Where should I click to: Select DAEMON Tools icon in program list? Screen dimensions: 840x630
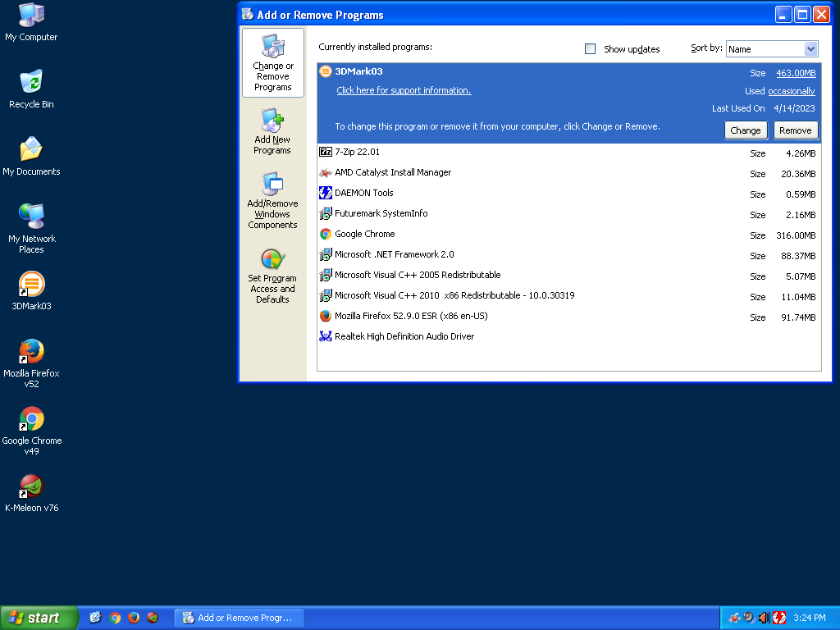point(325,193)
